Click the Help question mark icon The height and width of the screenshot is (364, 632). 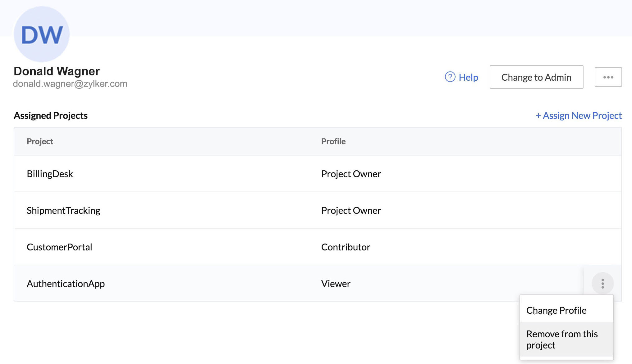coord(450,77)
